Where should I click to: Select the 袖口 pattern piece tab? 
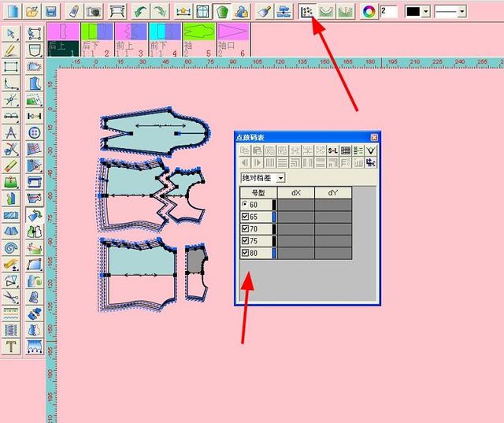(233, 40)
